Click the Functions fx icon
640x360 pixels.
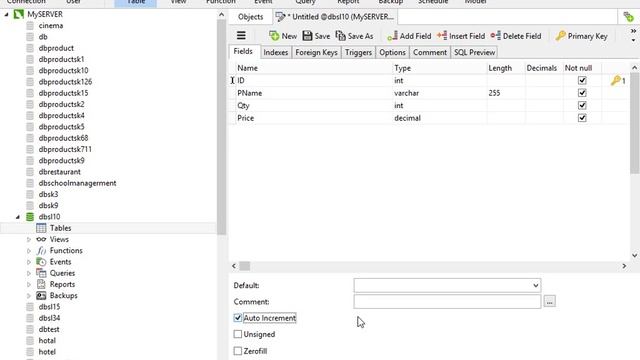point(41,251)
